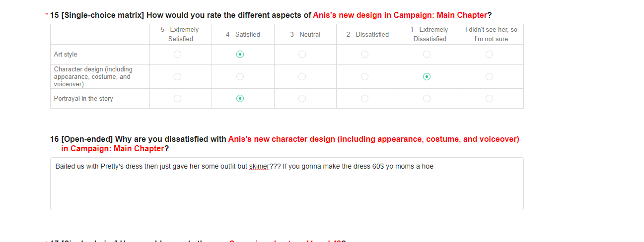This screenshot has width=644, height=242.
Task: Rate Portrayal in the story Extremely Satisfied
Action: pos(178,99)
